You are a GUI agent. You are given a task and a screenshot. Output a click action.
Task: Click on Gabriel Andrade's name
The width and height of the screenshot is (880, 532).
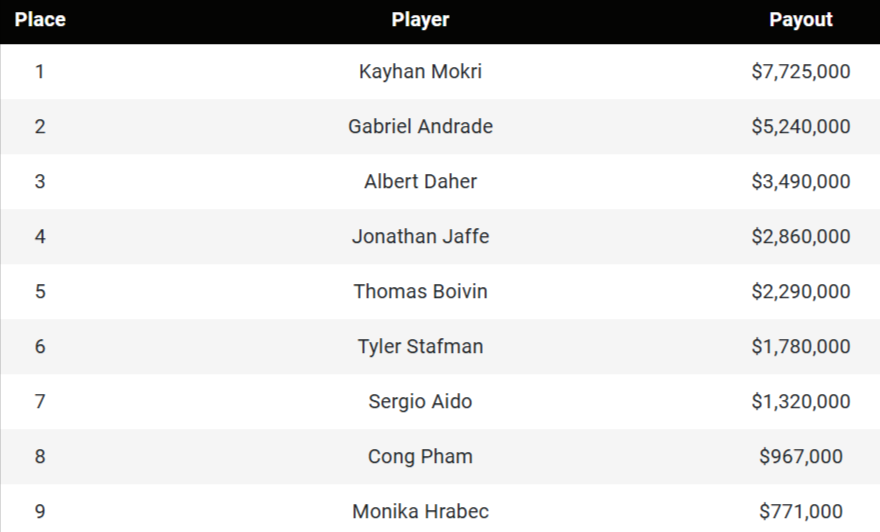coord(420,127)
